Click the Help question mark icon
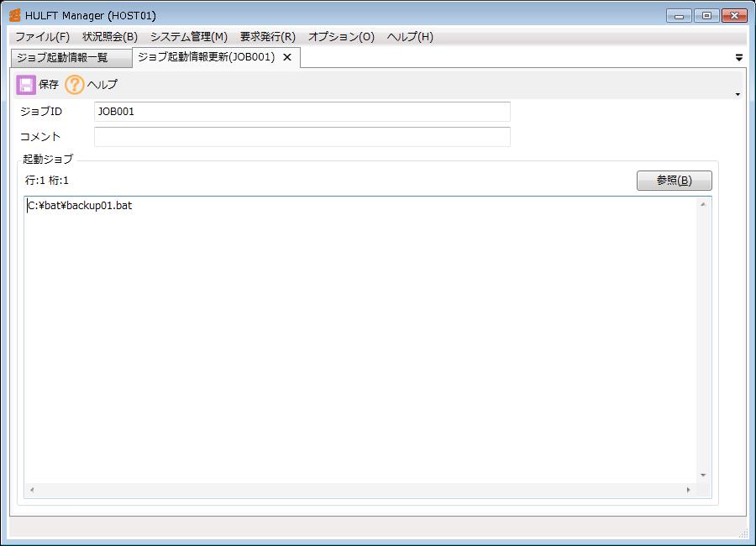The height and width of the screenshot is (546, 756). click(75, 85)
